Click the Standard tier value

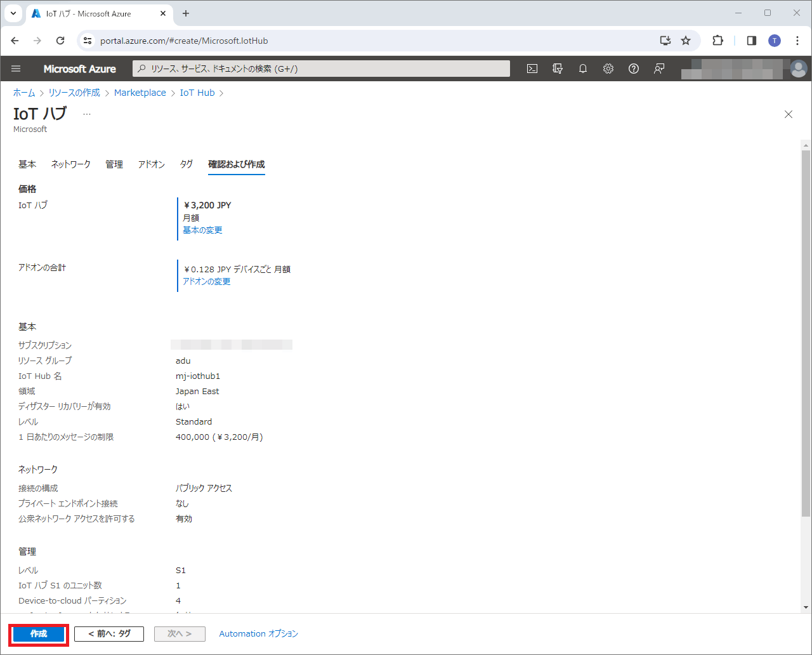194,422
